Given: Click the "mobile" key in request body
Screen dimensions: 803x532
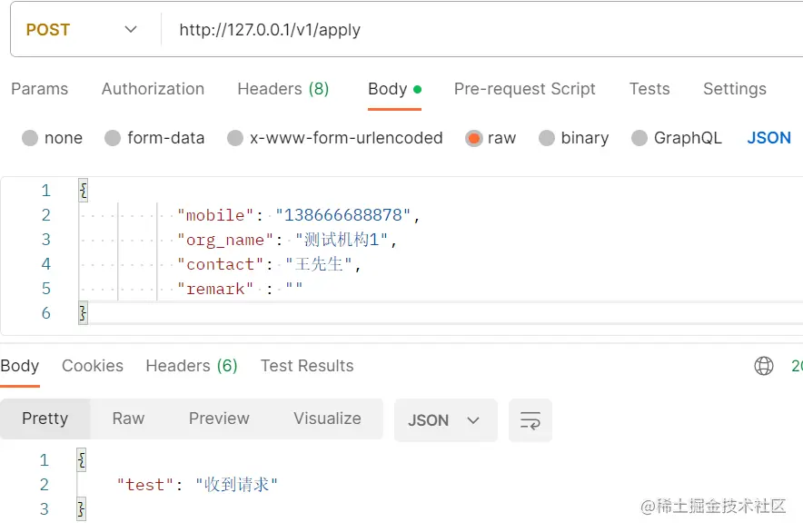Looking at the screenshot, I should tap(215, 215).
